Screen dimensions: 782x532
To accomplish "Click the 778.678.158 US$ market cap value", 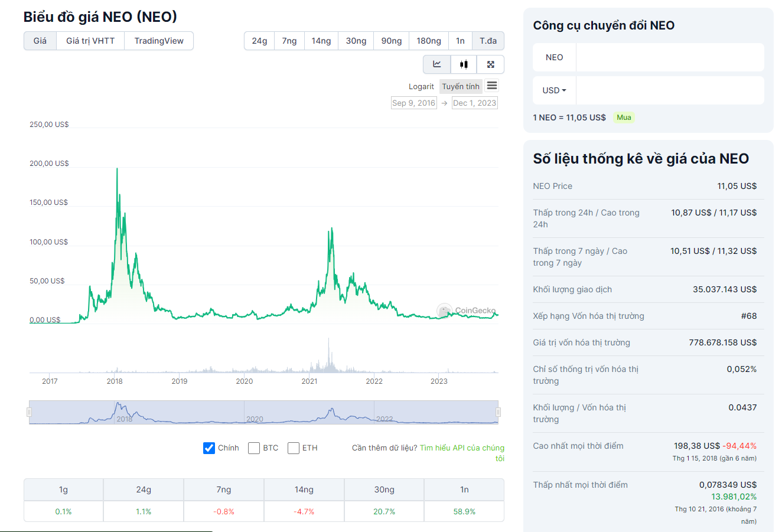I will click(723, 342).
